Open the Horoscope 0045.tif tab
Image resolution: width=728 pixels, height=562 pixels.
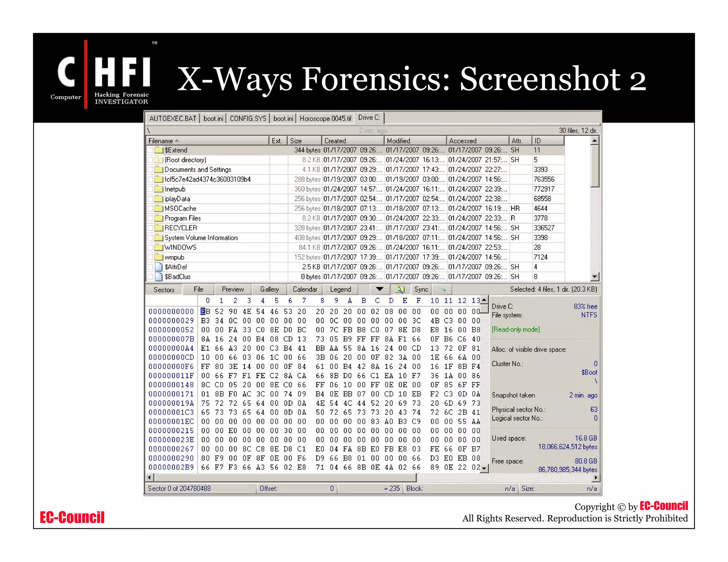(x=325, y=118)
